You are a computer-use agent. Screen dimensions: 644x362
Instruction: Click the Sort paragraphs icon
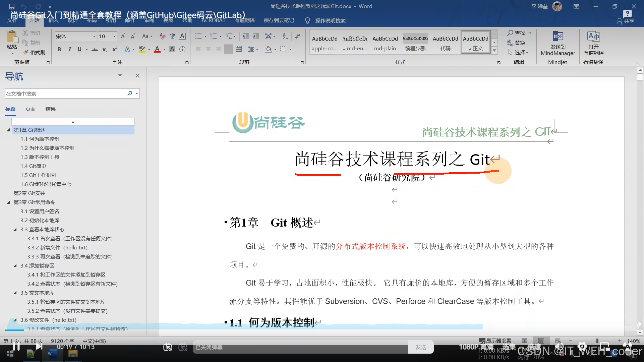(x=285, y=36)
